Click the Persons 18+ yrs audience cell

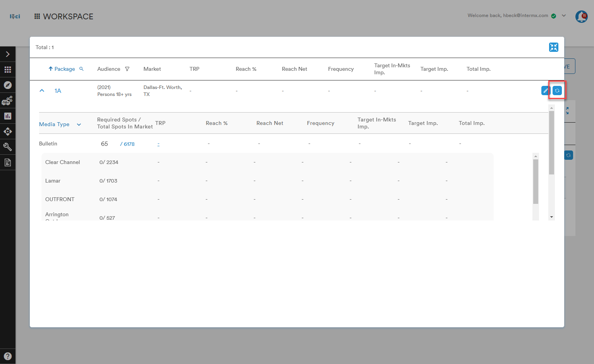pos(114,94)
